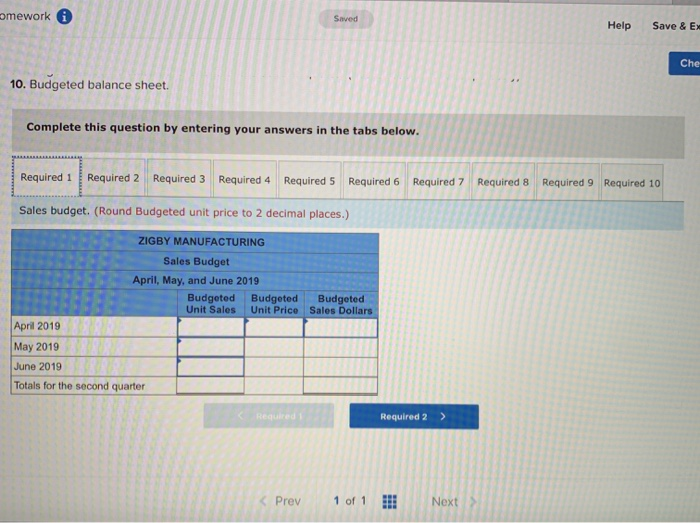Select the Required 10 tab
The image size is (700, 523).
pos(632,183)
